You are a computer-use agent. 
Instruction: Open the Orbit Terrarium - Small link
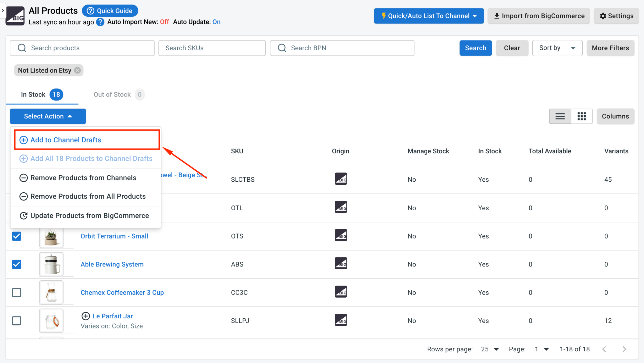pos(114,236)
